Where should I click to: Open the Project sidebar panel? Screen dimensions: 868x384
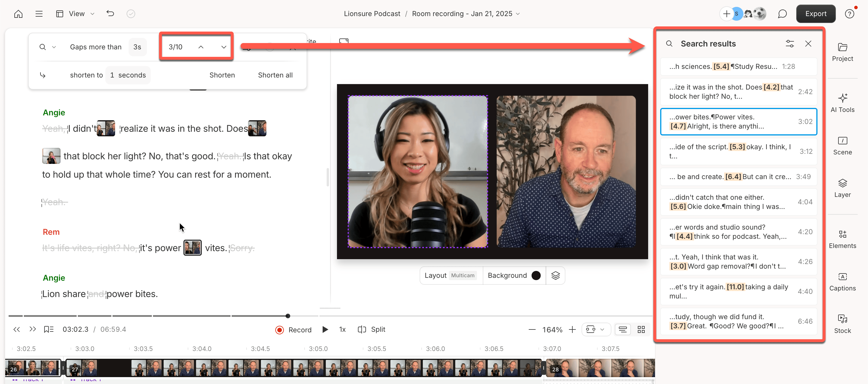coord(842,52)
